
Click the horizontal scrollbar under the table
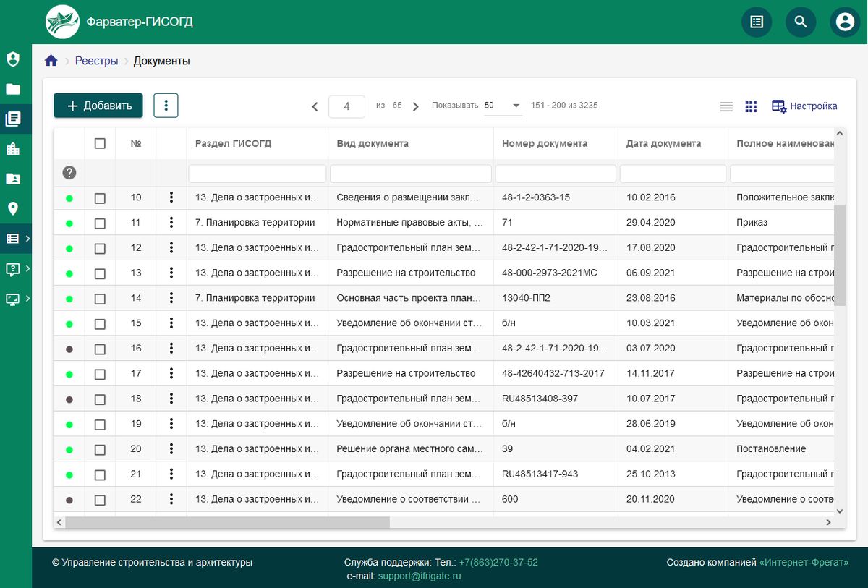[227, 522]
